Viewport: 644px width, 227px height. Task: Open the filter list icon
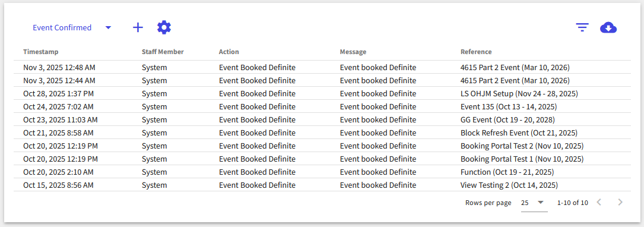click(582, 27)
